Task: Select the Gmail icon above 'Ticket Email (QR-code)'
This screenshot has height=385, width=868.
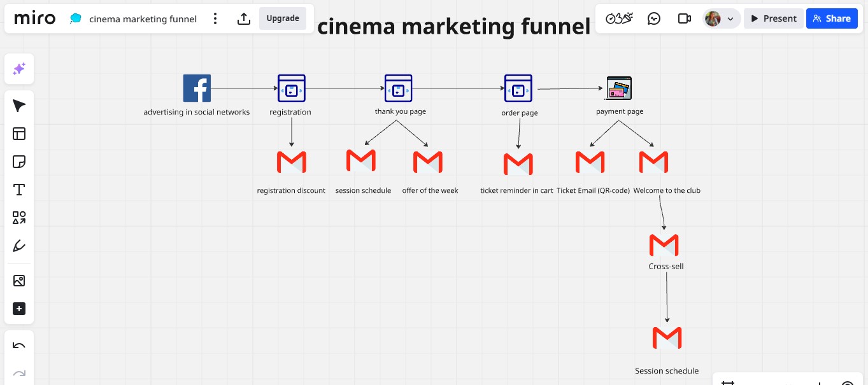Action: [x=590, y=162]
